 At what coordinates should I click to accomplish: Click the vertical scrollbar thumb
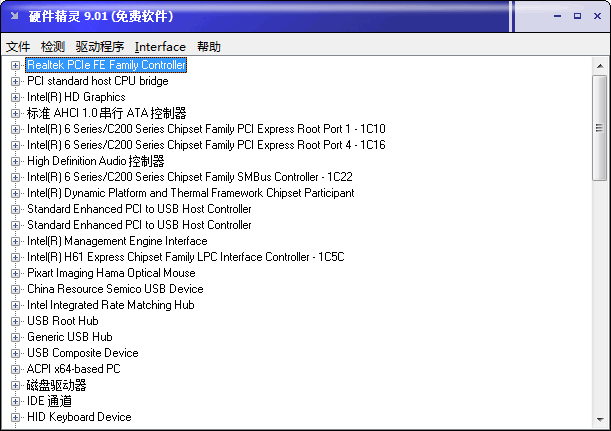click(599, 128)
